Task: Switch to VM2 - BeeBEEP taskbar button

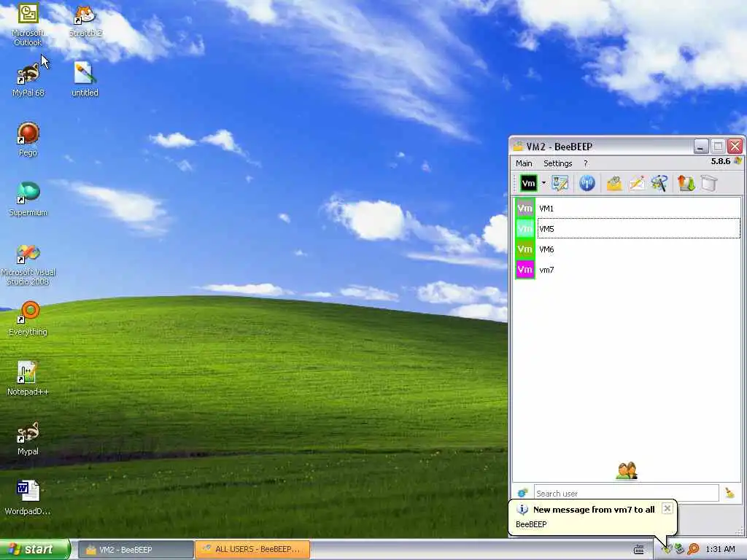Action: [x=136, y=550]
